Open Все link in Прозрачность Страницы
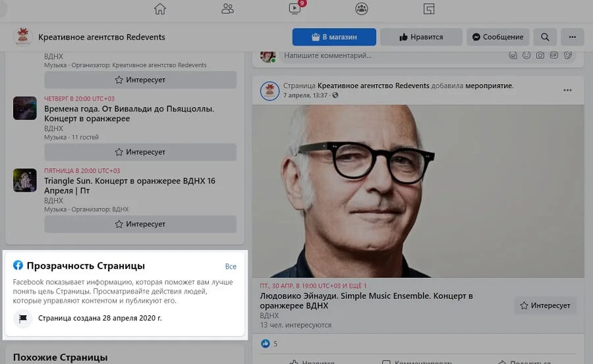The width and height of the screenshot is (593, 364). pyautogui.click(x=231, y=267)
